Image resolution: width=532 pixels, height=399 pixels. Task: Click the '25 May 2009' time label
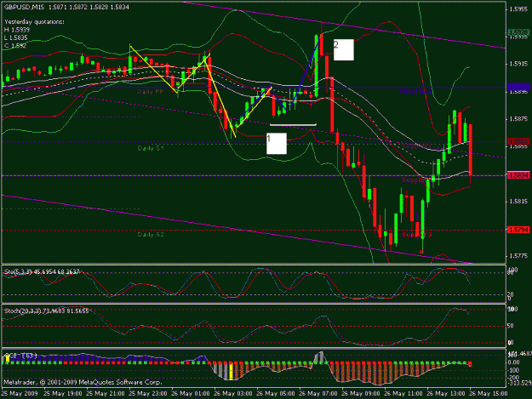[x=20, y=394]
